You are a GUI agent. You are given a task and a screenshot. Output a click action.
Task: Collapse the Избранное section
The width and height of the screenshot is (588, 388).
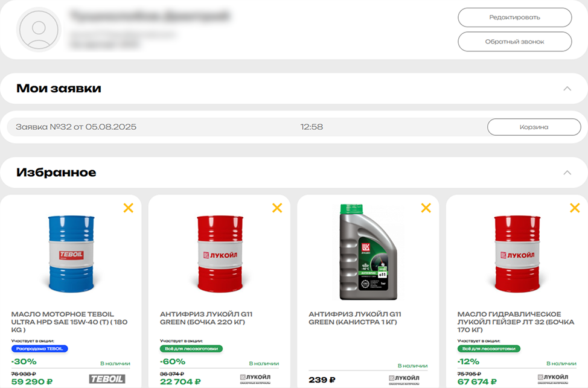point(567,173)
